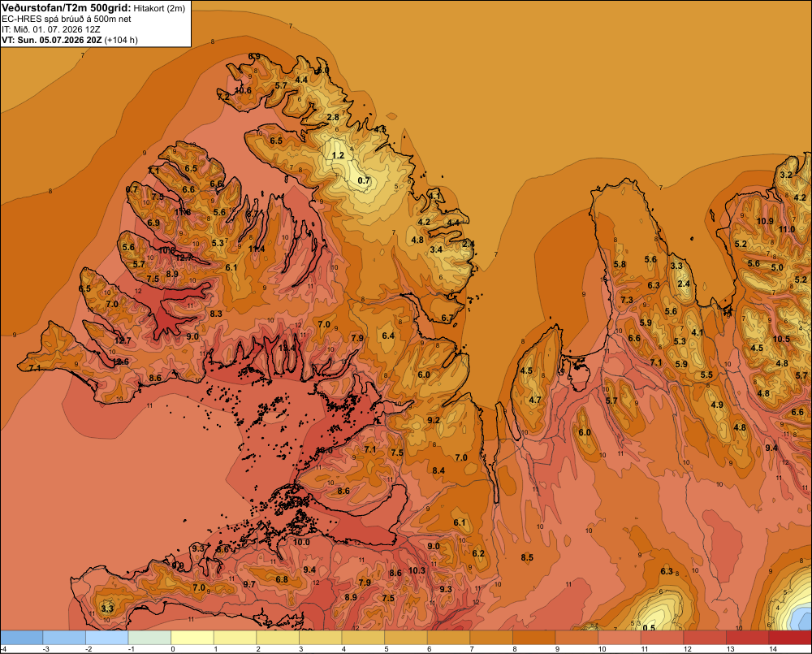The height and width of the screenshot is (654, 812).
Task: Pick the blue -4 to -3 legend swatch
Action: (x=22, y=638)
